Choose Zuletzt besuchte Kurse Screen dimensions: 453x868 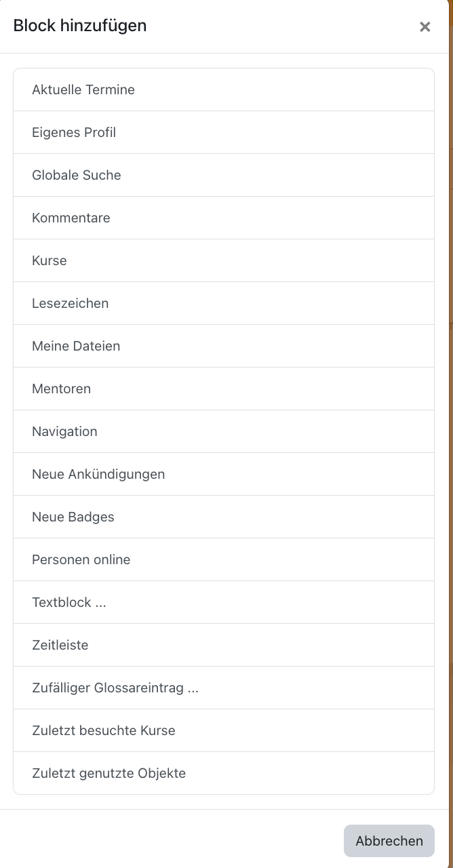pyautogui.click(x=224, y=730)
